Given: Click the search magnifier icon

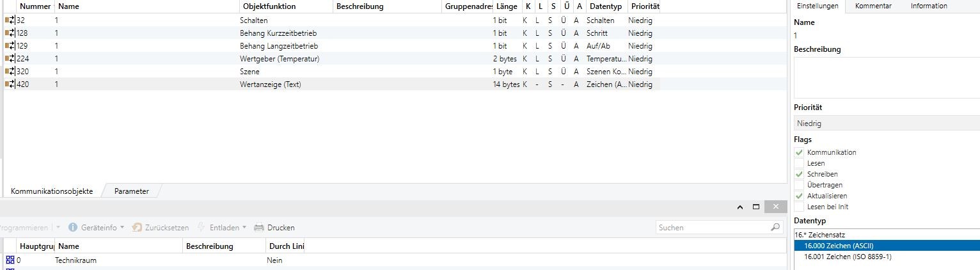Looking at the screenshot, I should point(775,227).
